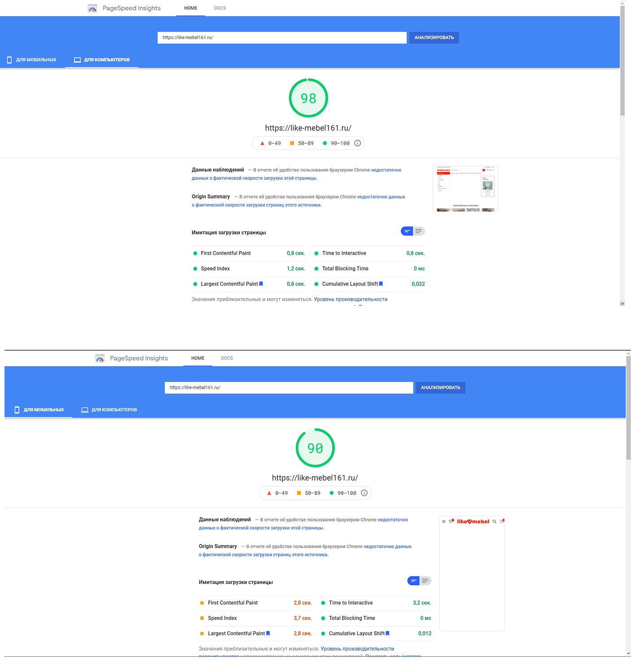The width and height of the screenshot is (631, 672).
Task: Click PageSpeed Insights logo in bottom window
Action: (100, 358)
